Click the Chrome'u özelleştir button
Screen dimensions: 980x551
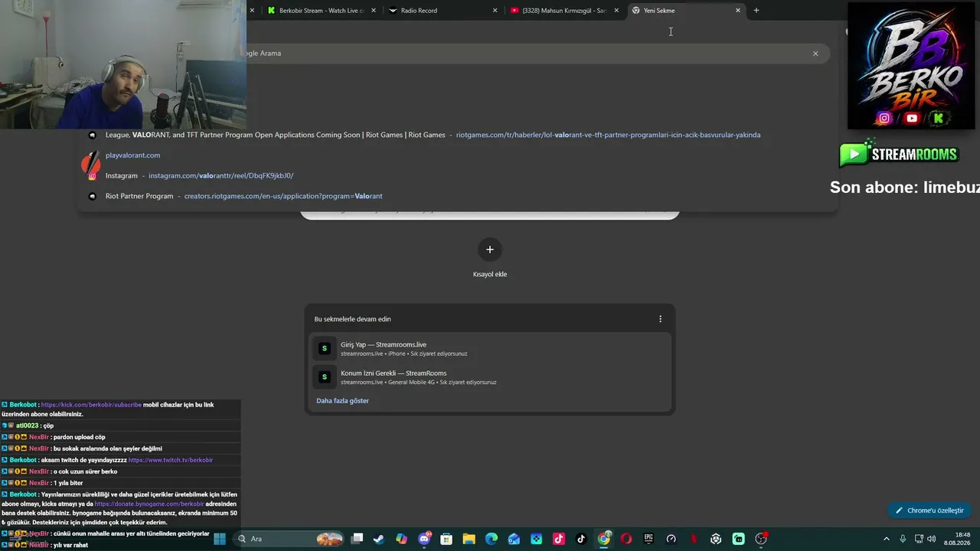[x=929, y=510]
